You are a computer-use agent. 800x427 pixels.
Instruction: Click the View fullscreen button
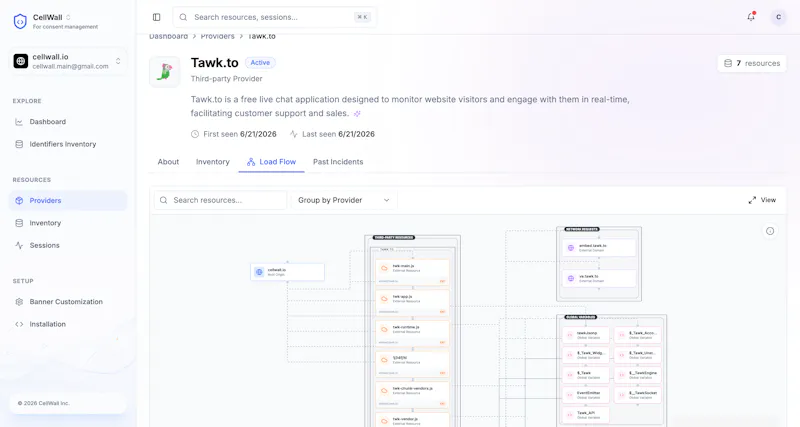point(762,200)
